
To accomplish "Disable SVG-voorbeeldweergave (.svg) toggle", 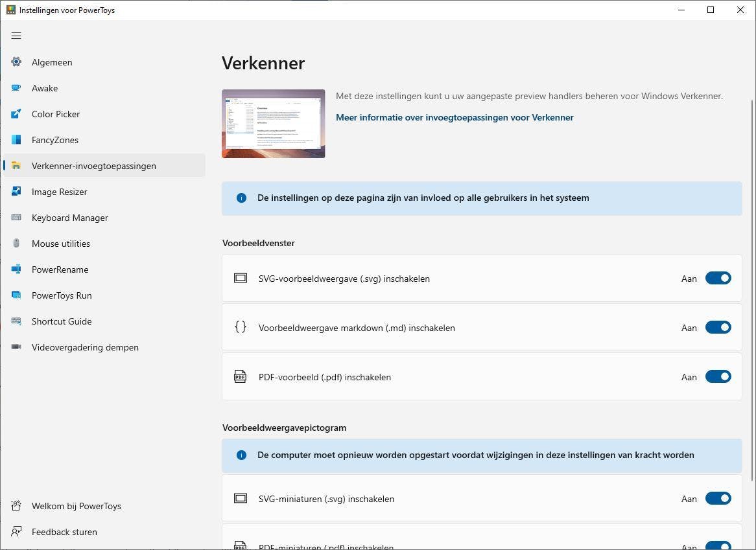I will (x=718, y=279).
